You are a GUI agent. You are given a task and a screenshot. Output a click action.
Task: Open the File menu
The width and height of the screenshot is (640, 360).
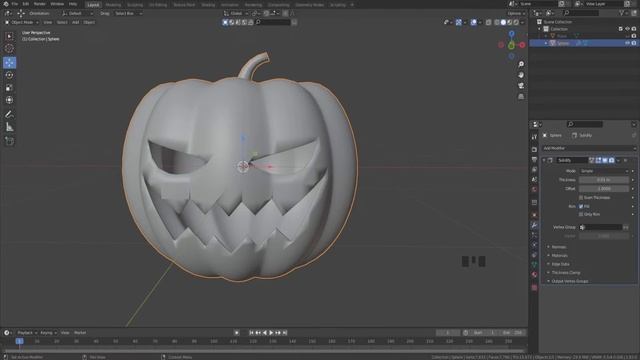(15, 4)
